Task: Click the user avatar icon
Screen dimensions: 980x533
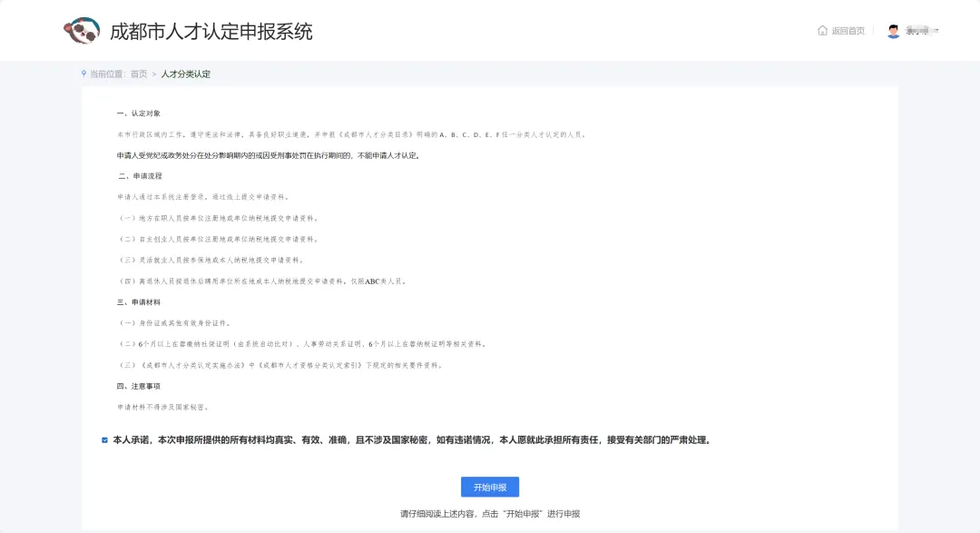Action: [x=893, y=31]
